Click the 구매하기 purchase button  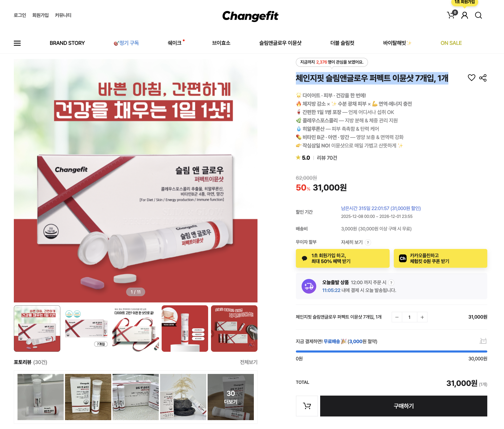tap(403, 406)
